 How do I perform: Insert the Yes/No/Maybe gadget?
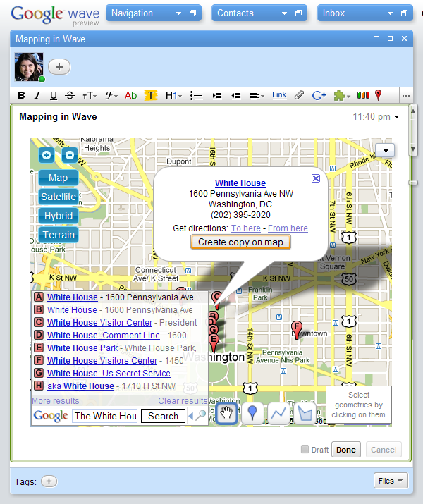(363, 95)
